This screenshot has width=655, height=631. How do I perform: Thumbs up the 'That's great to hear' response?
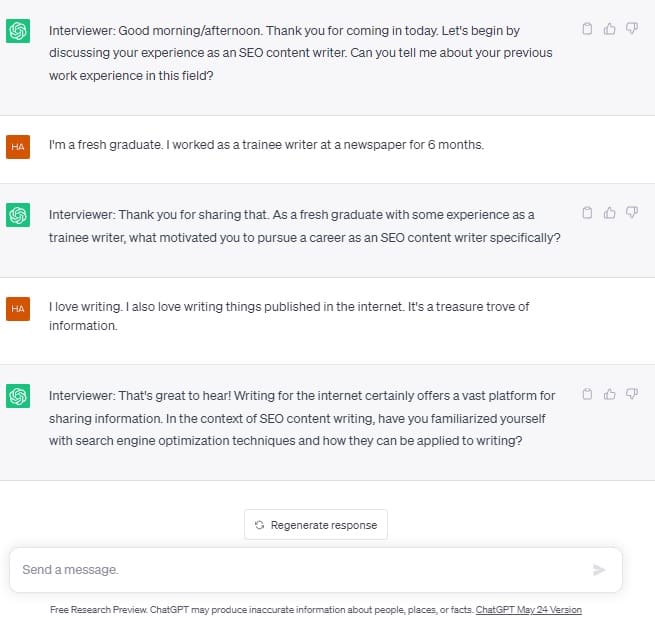pyautogui.click(x=609, y=394)
